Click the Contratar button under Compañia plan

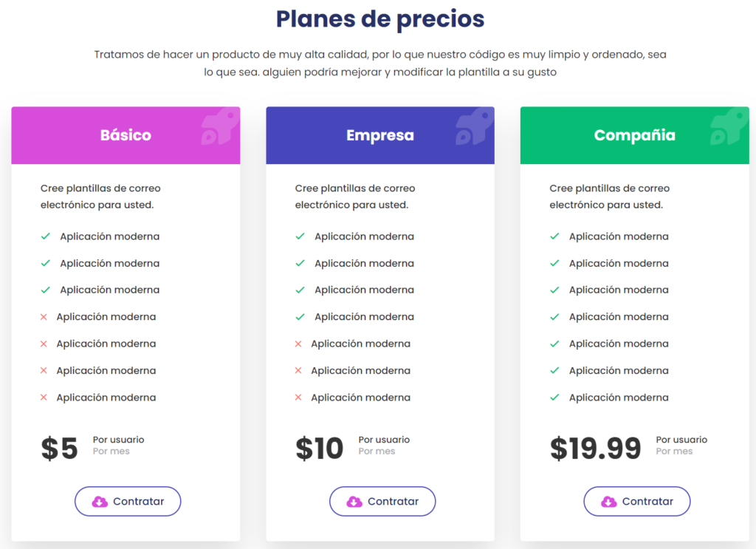point(637,501)
